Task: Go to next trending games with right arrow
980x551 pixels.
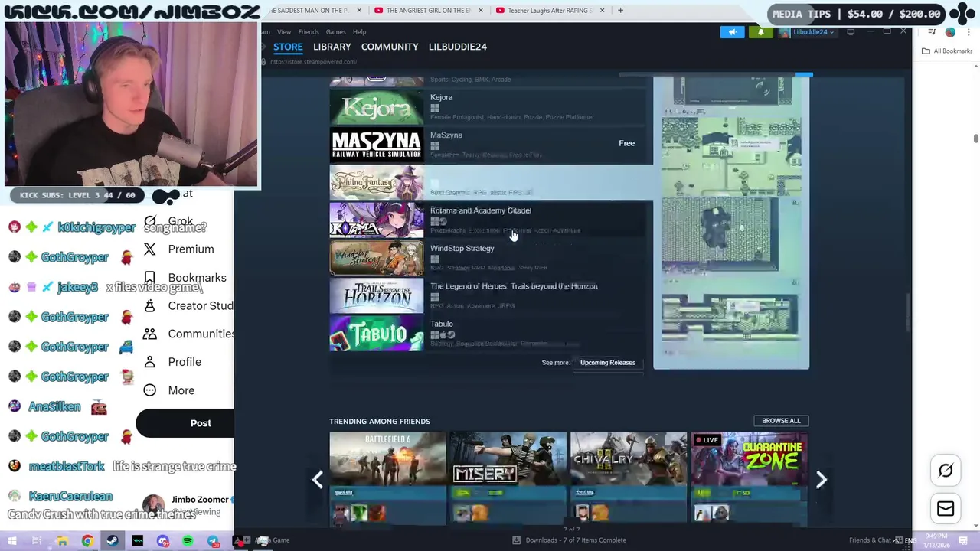Action: point(821,480)
